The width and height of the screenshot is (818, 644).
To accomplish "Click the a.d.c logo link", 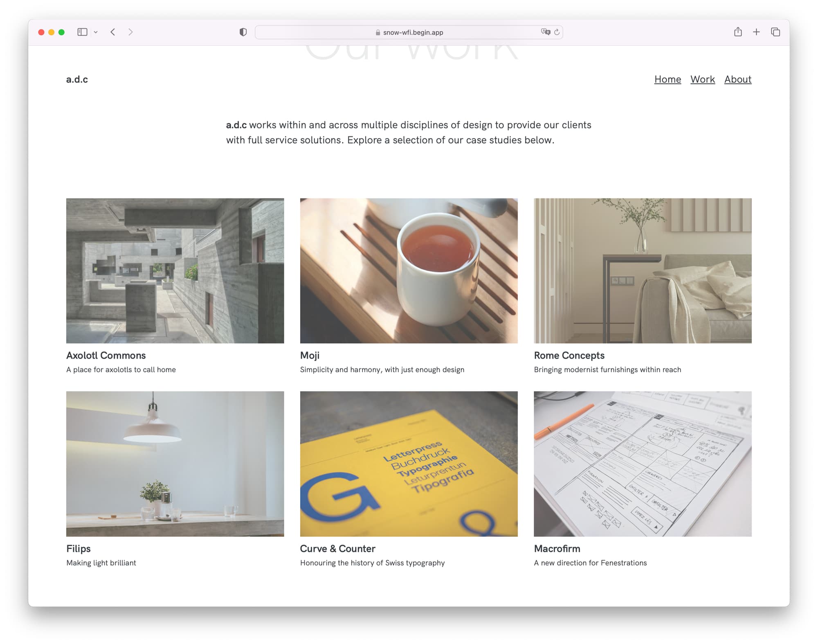I will (77, 80).
